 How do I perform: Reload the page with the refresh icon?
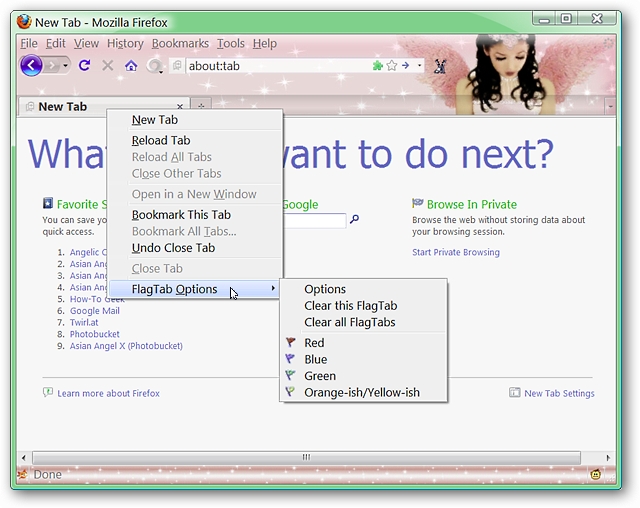(84, 65)
